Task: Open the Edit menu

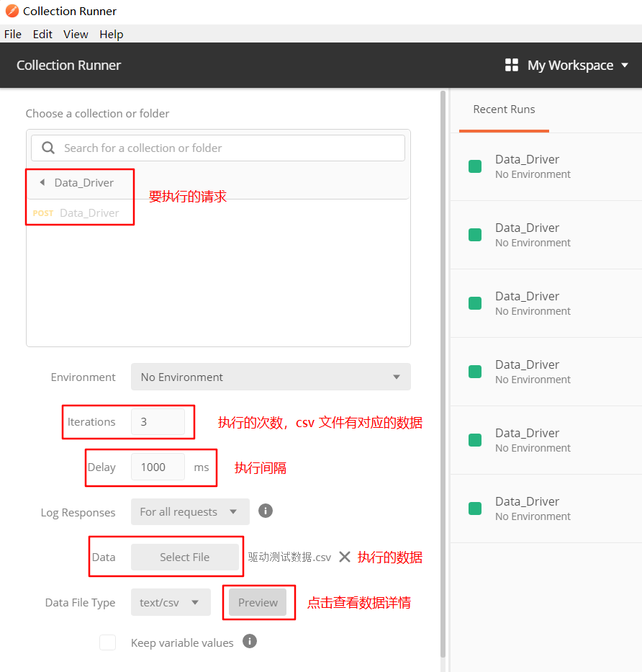Action: pyautogui.click(x=42, y=35)
